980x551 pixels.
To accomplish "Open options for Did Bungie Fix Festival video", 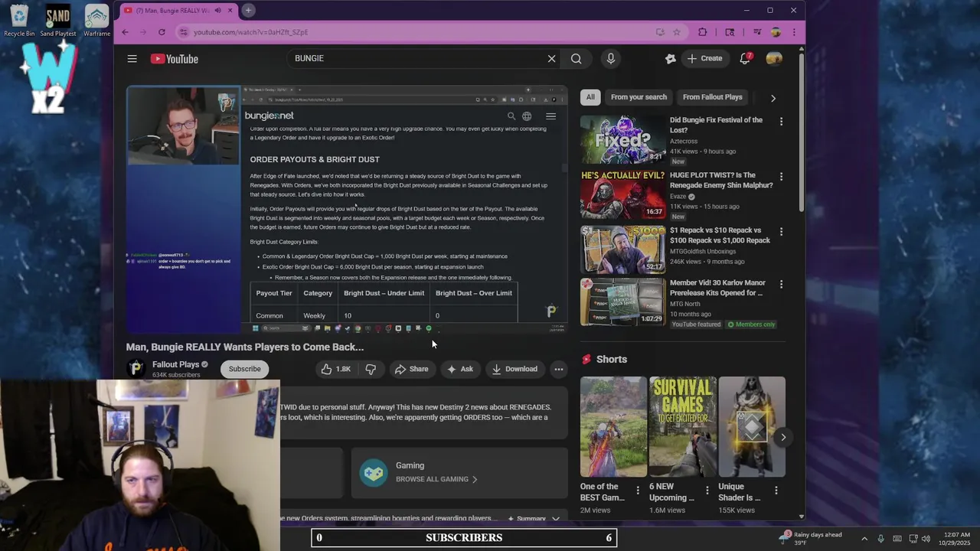I will (x=781, y=122).
